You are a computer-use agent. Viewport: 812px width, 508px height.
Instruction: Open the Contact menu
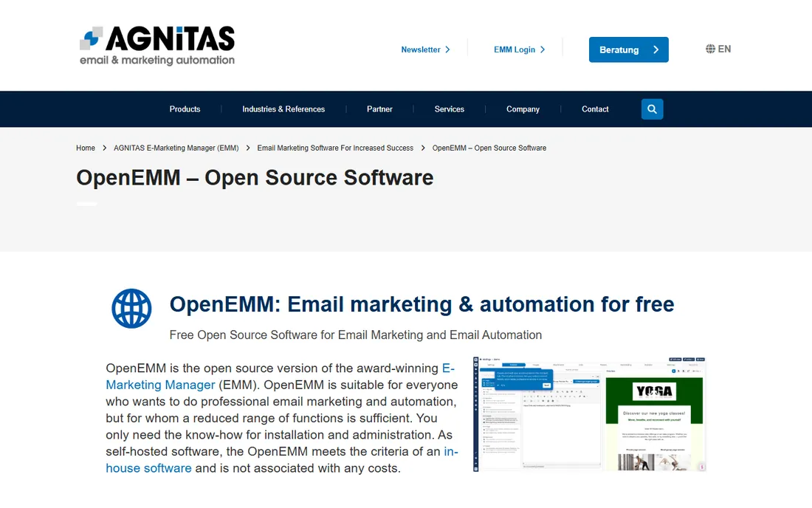click(595, 109)
